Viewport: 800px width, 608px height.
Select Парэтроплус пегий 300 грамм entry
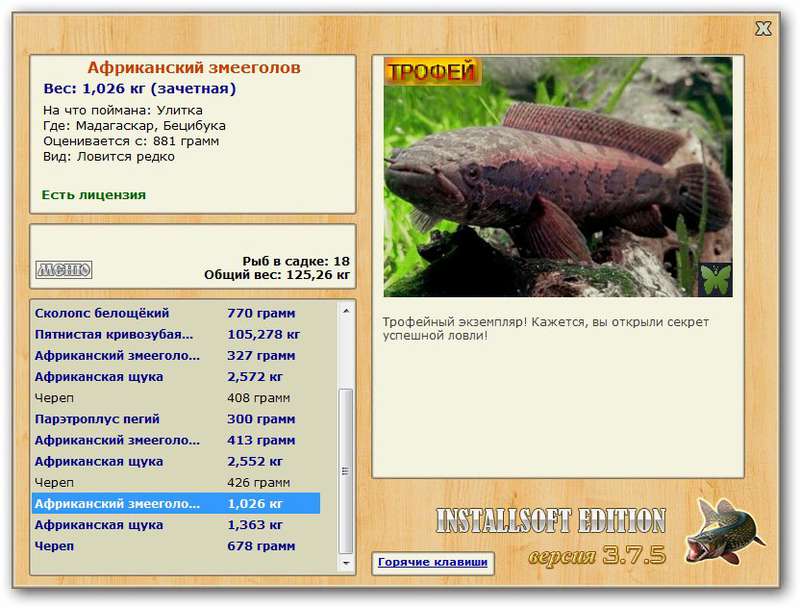click(x=176, y=419)
